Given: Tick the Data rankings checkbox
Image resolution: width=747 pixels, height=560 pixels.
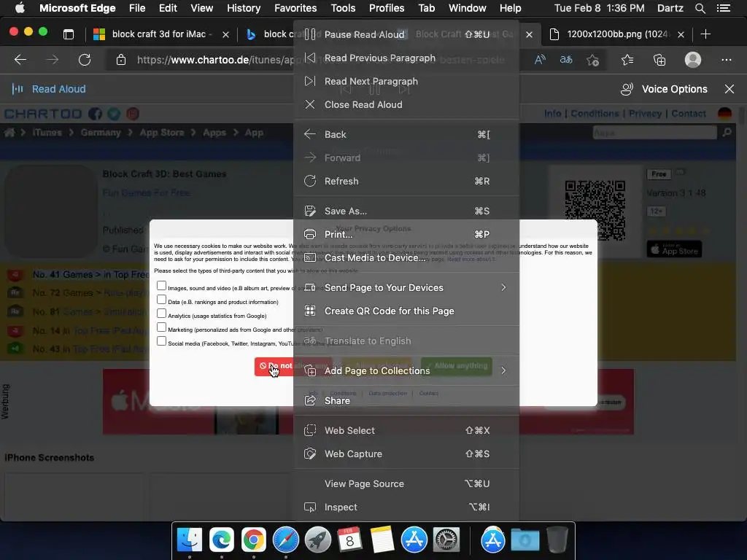Looking at the screenshot, I should pyautogui.click(x=161, y=300).
